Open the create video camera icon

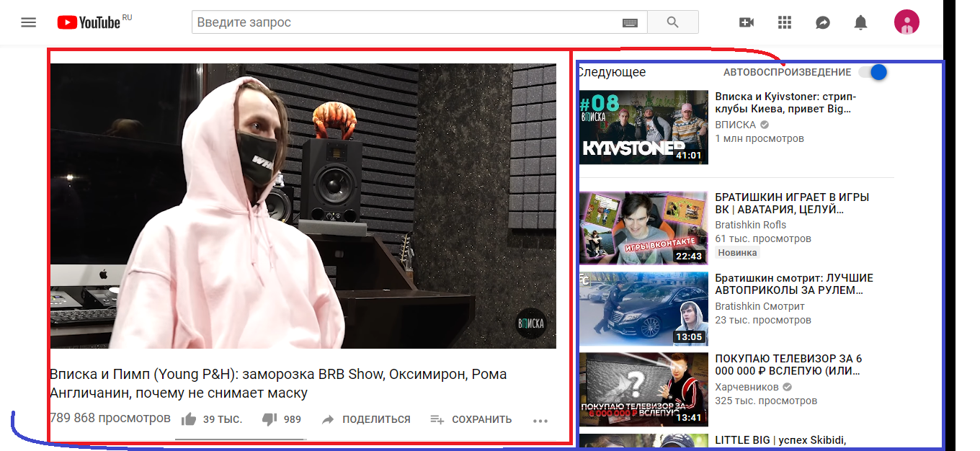pyautogui.click(x=747, y=22)
